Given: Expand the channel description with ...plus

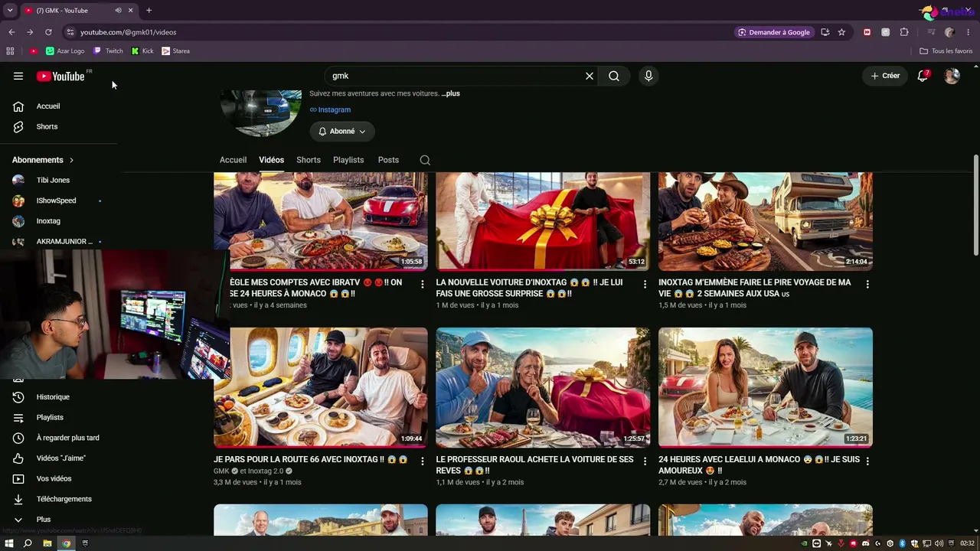Looking at the screenshot, I should click(x=450, y=93).
